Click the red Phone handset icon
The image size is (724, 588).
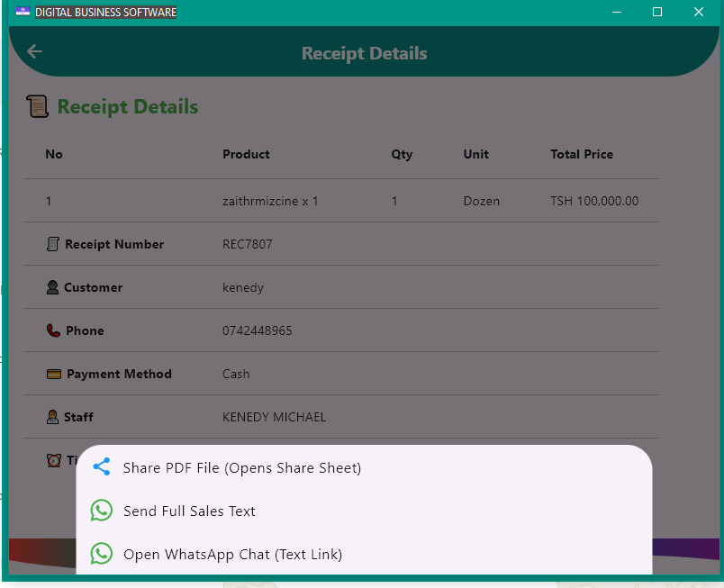point(53,330)
